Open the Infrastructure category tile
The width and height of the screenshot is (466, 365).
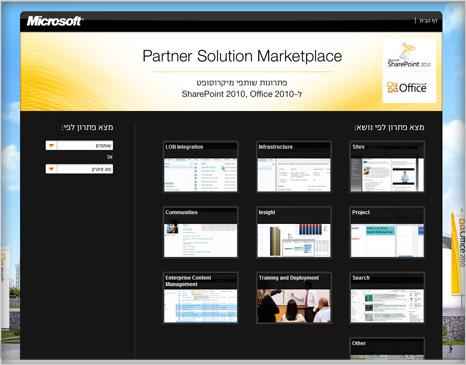pos(294,167)
